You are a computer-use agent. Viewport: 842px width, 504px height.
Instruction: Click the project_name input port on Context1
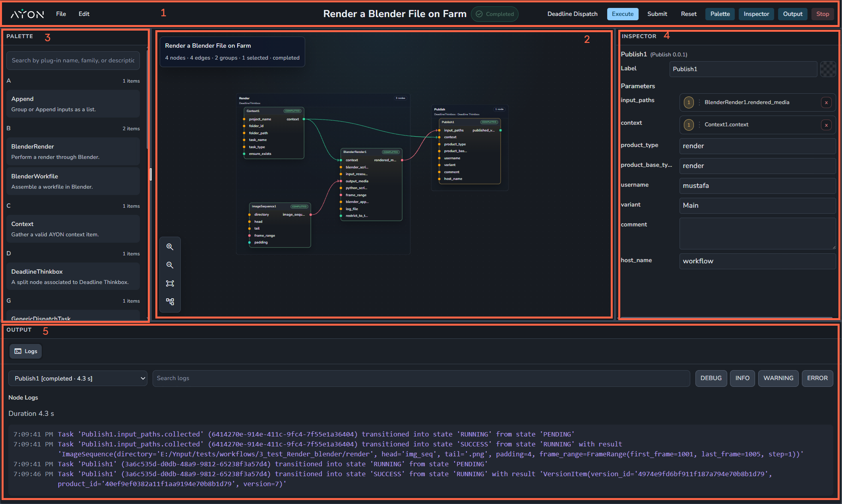(x=244, y=119)
